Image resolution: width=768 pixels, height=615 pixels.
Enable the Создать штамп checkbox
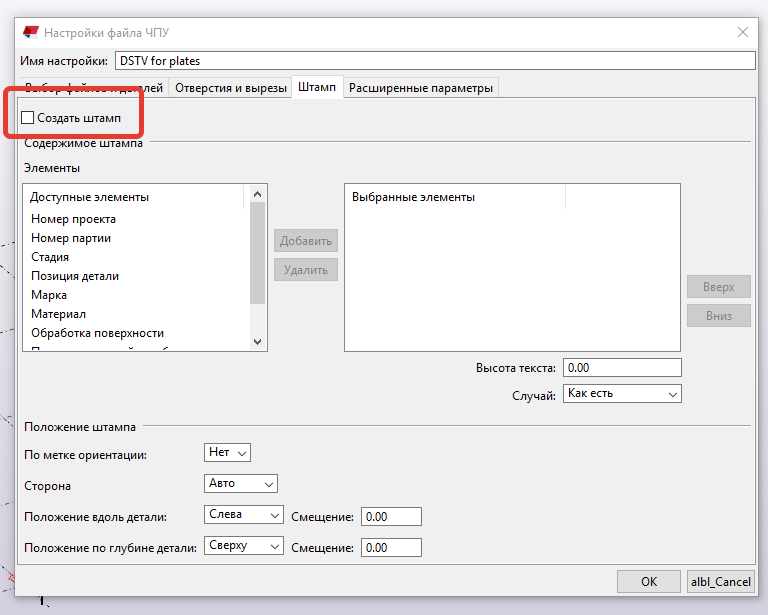point(28,118)
